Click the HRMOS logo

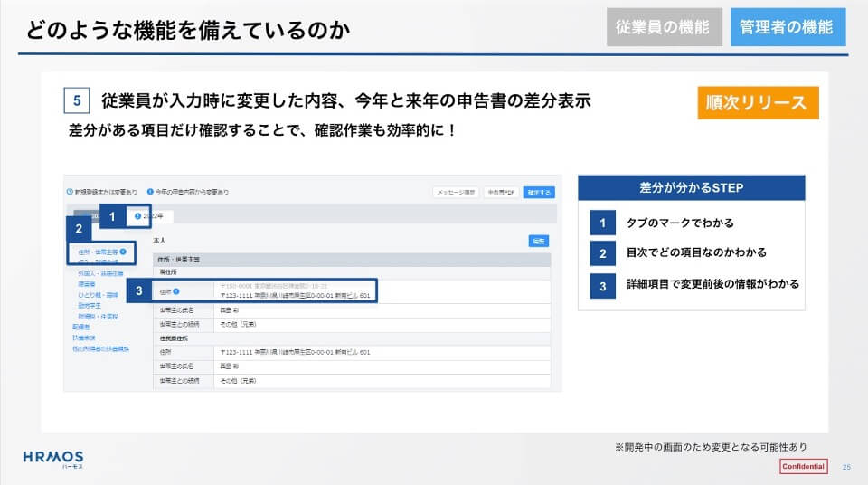[53, 457]
